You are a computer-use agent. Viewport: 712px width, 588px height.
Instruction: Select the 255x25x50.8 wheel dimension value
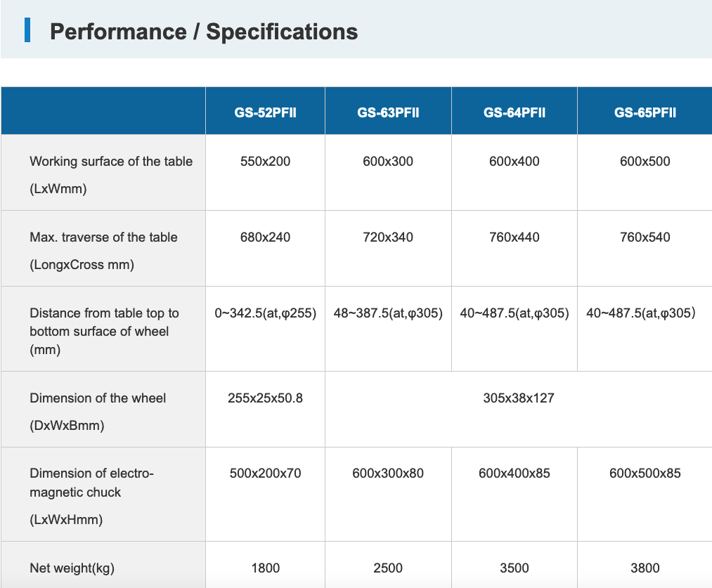[265, 398]
